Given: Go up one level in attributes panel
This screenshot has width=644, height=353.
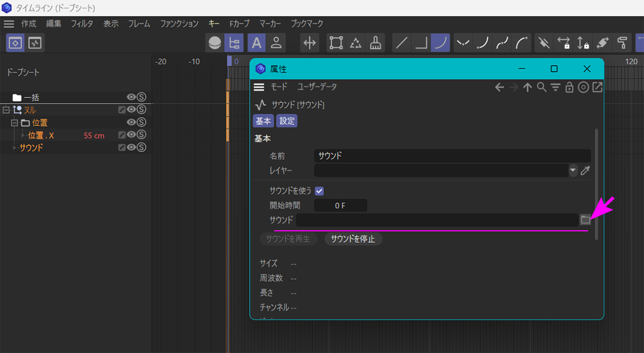Looking at the screenshot, I should click(x=528, y=87).
